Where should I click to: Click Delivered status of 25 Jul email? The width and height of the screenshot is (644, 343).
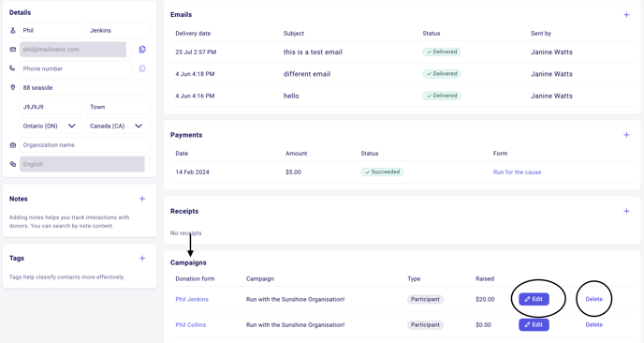(442, 52)
